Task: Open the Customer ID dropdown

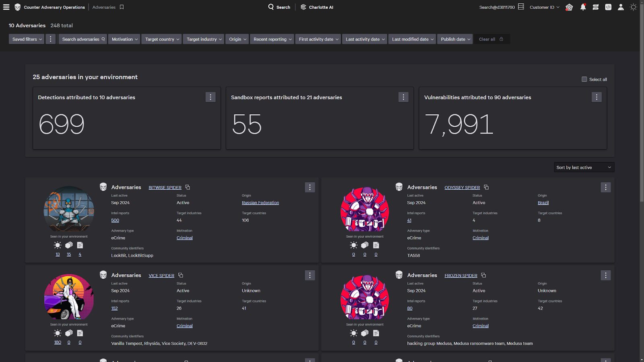Action: 544,7
